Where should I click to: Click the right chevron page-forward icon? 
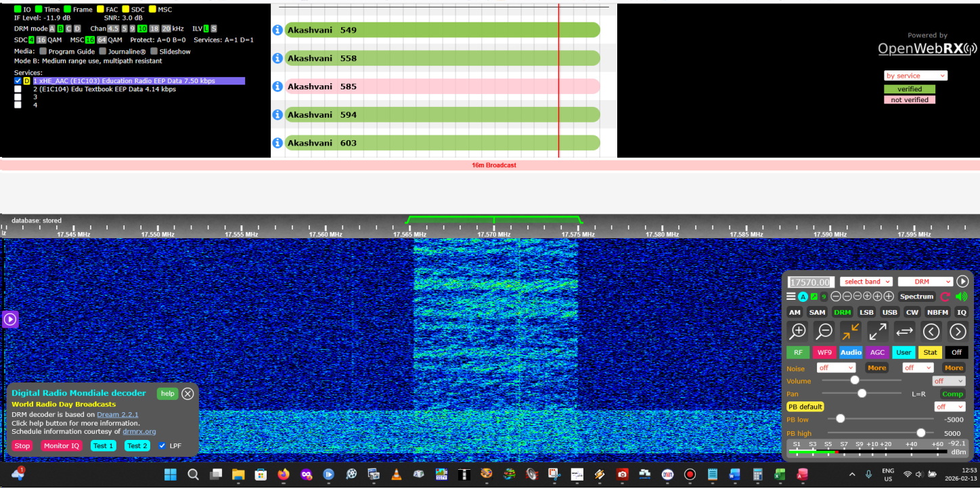[x=957, y=331]
